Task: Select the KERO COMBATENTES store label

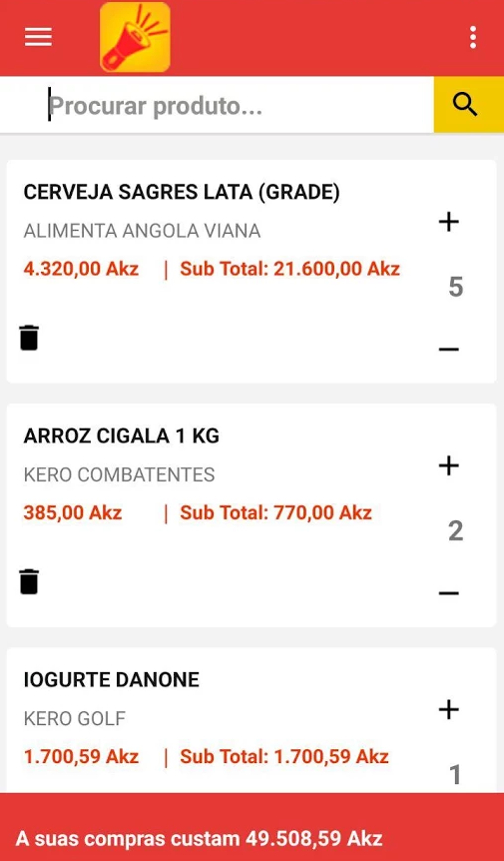Action: click(x=119, y=474)
